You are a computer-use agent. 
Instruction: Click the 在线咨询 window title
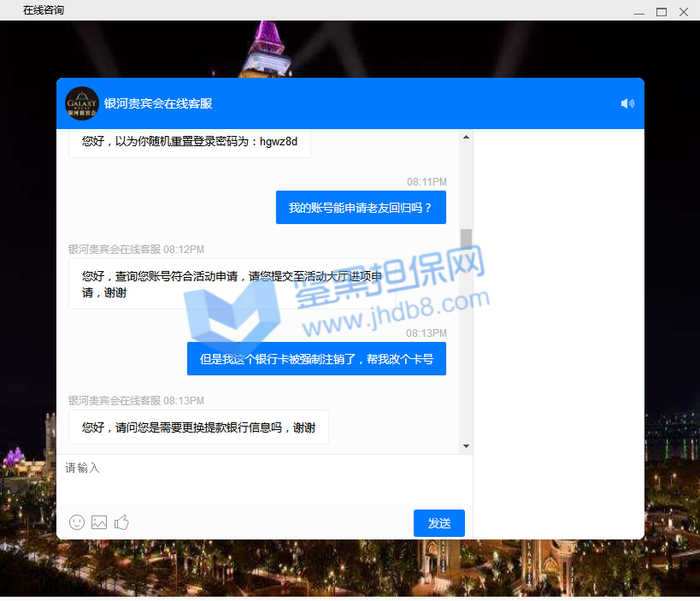click(x=44, y=10)
